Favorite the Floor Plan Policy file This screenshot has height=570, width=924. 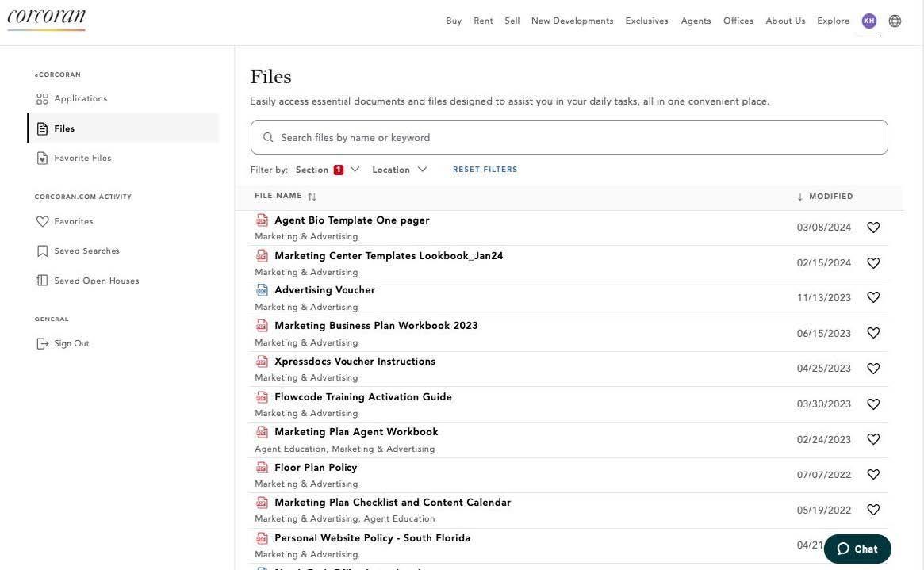pos(873,475)
